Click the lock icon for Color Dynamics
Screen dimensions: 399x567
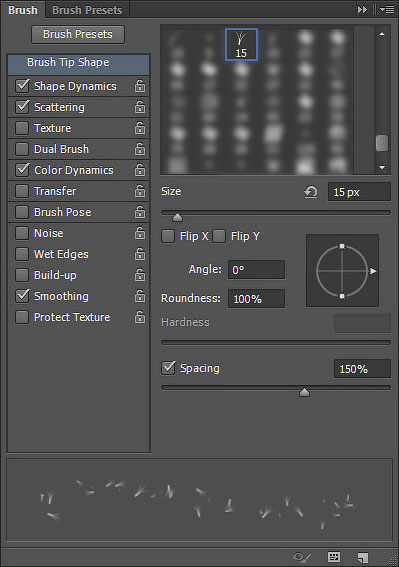140,170
